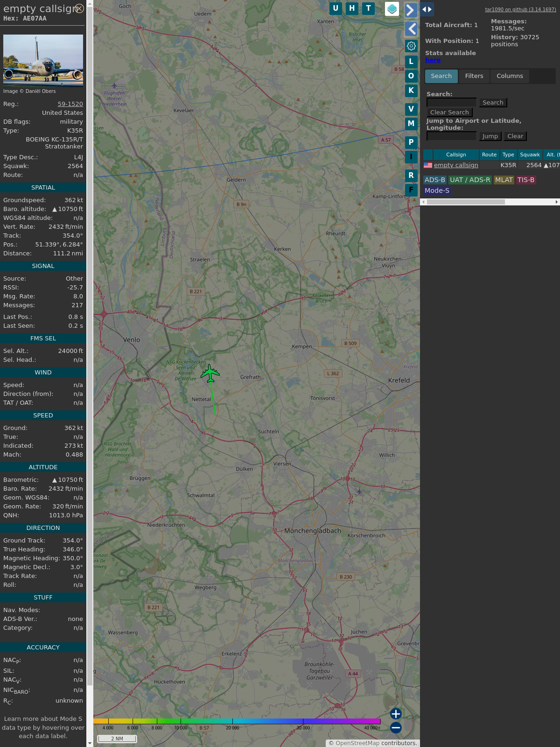Switch to the Columns tab
This screenshot has width=560, height=747.
click(x=510, y=76)
